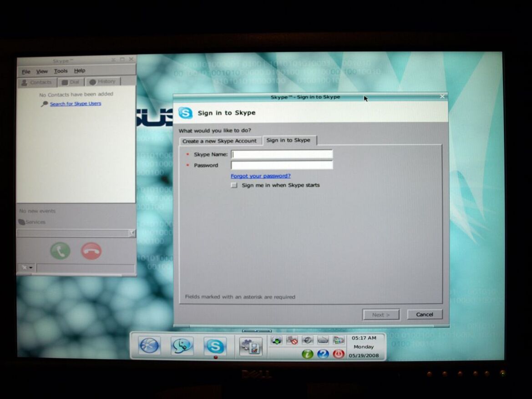The height and width of the screenshot is (399, 532).
Task: Click the Cancel button in sign-in dialog
Action: (425, 314)
